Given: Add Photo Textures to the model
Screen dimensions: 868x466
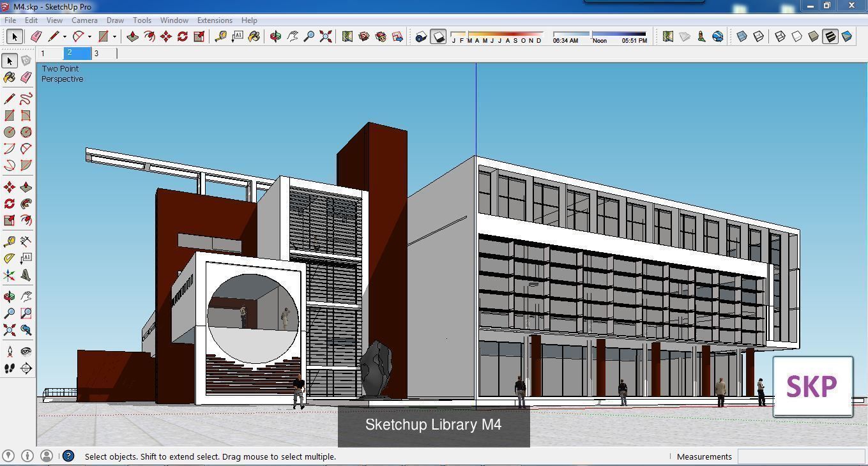Looking at the screenshot, I should (x=701, y=36).
